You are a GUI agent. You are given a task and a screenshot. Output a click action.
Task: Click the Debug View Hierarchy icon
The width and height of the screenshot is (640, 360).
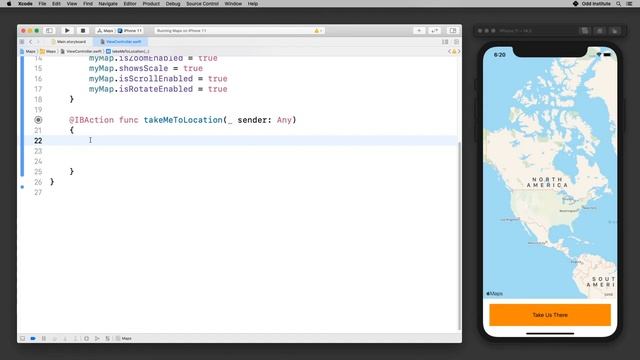pyautogui.click(x=87, y=338)
